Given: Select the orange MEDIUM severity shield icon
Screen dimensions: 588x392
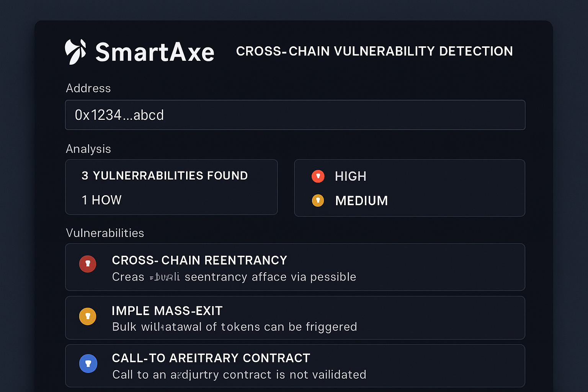Looking at the screenshot, I should pyautogui.click(x=318, y=200).
